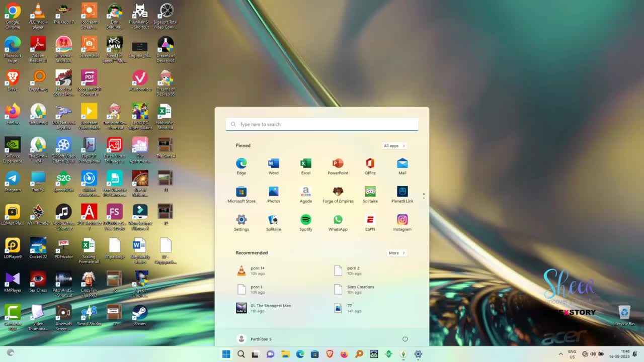The width and height of the screenshot is (644, 362).
Task: Expand More recommended items
Action: point(396,253)
